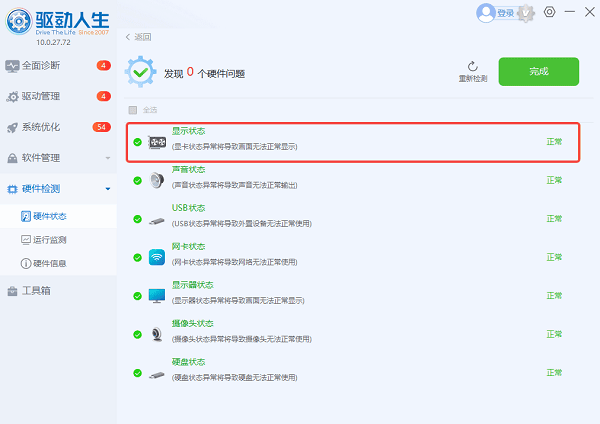Click the 54 badge on 系统优化

point(101,127)
